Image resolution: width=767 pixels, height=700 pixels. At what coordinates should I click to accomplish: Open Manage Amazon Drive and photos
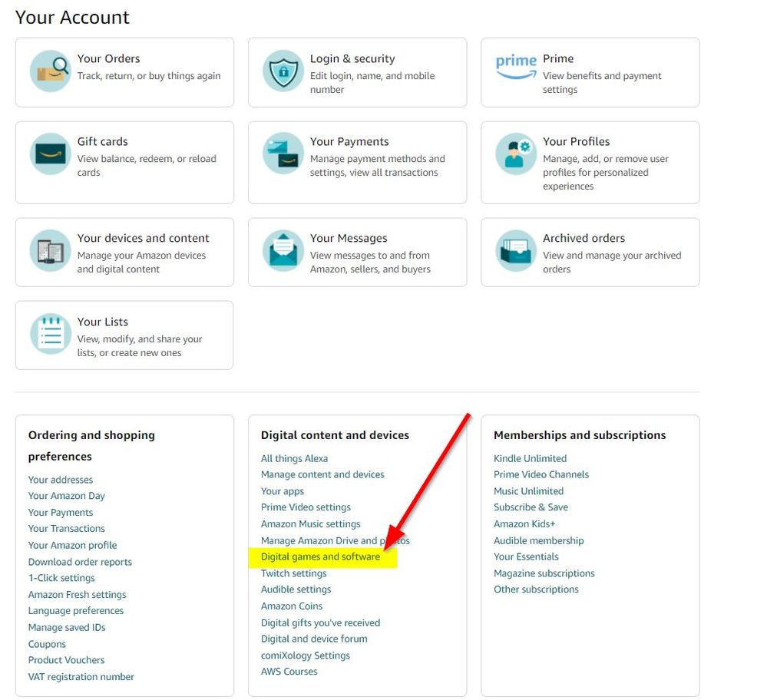click(x=336, y=540)
